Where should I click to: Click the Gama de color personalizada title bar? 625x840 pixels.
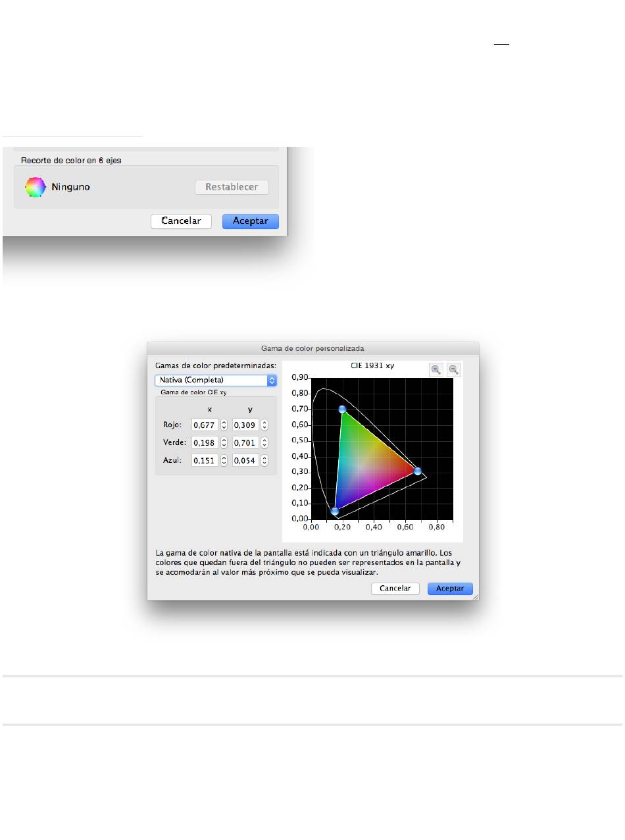pyautogui.click(x=313, y=348)
